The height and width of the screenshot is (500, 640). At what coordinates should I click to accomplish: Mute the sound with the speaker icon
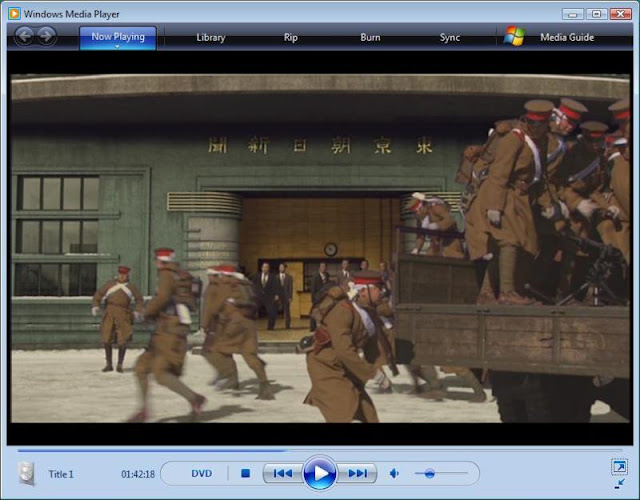394,473
